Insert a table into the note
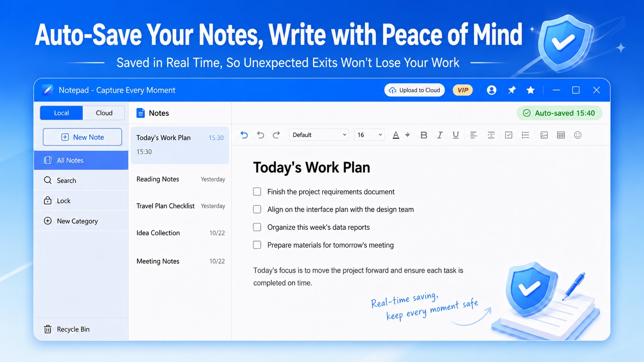The width and height of the screenshot is (644, 362). (x=561, y=135)
